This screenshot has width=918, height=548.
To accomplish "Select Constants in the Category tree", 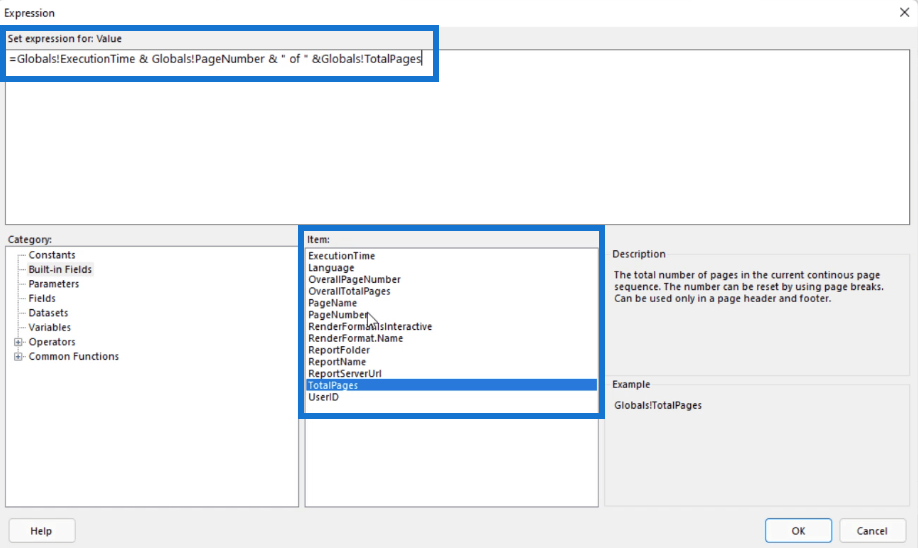I will click(52, 255).
